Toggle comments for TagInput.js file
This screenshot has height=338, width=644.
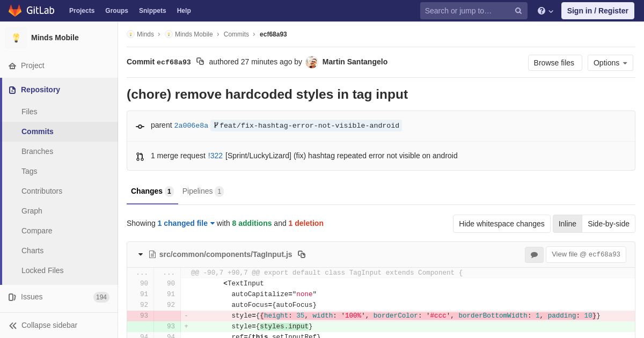tap(534, 255)
